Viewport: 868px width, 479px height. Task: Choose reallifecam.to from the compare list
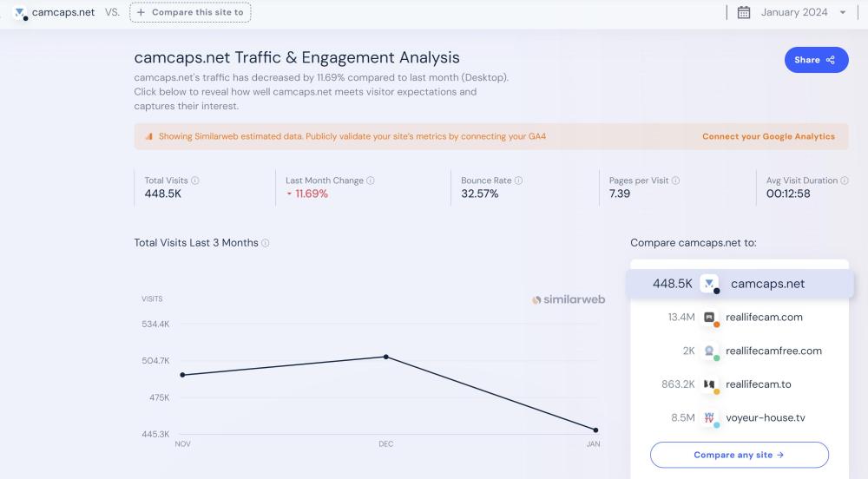point(758,384)
